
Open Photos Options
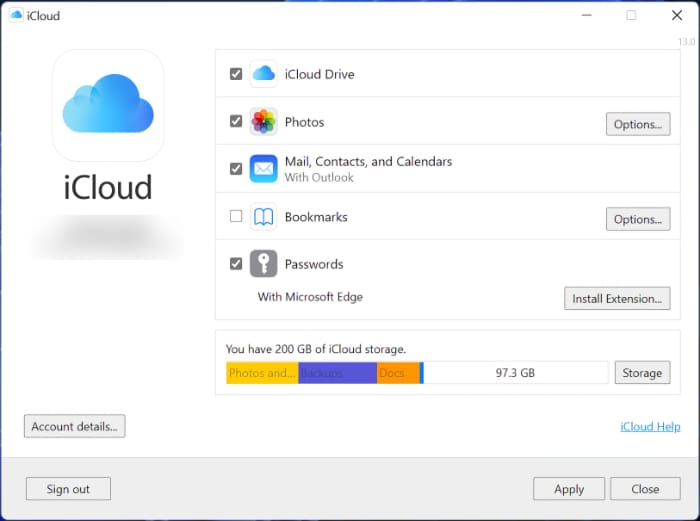pyautogui.click(x=638, y=124)
